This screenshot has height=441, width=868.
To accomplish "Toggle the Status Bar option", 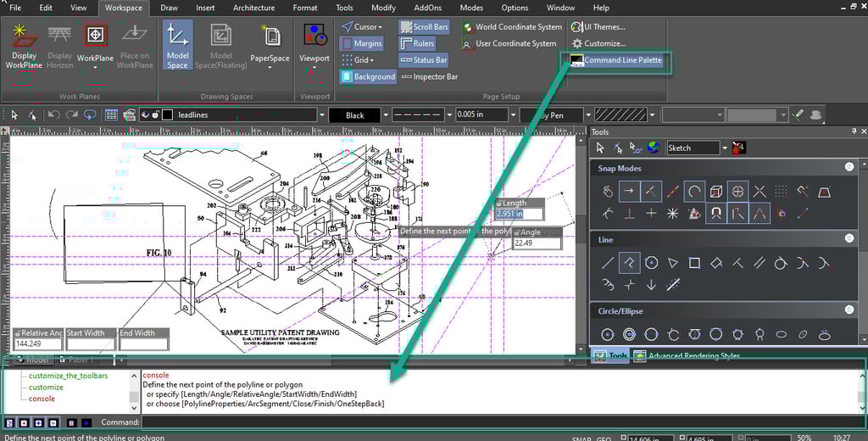I will coord(424,60).
